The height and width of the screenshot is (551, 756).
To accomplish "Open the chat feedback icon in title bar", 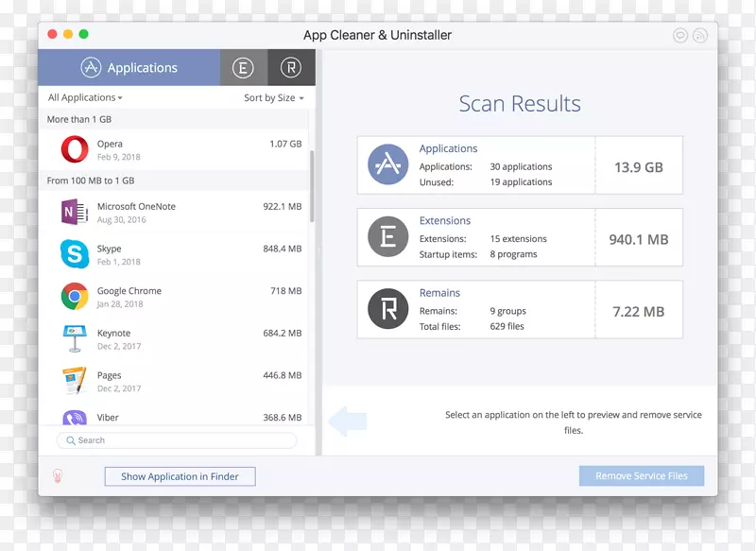I will (x=680, y=36).
